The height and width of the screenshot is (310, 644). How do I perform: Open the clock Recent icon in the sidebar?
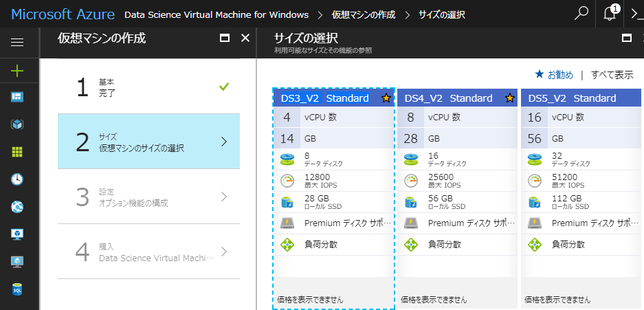pos(17,179)
